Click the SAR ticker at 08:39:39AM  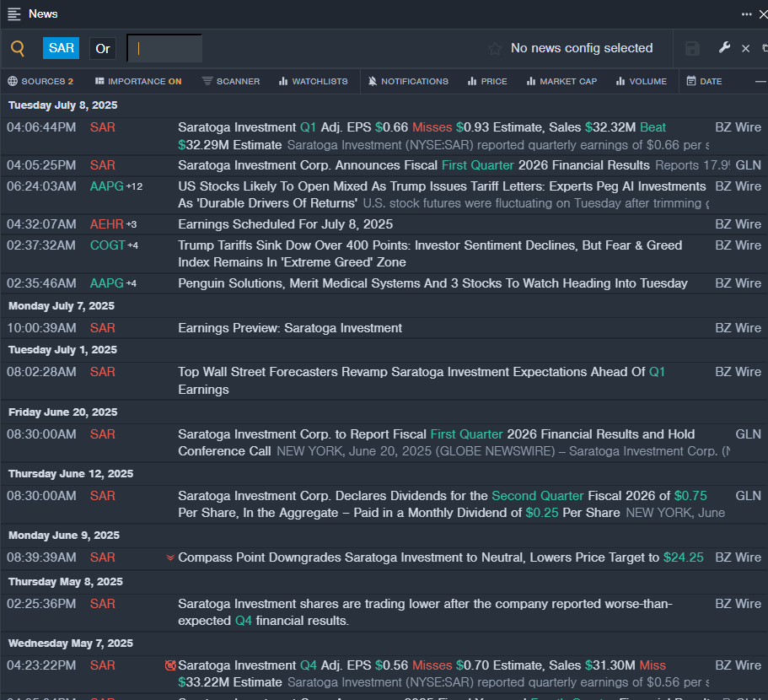pos(102,557)
